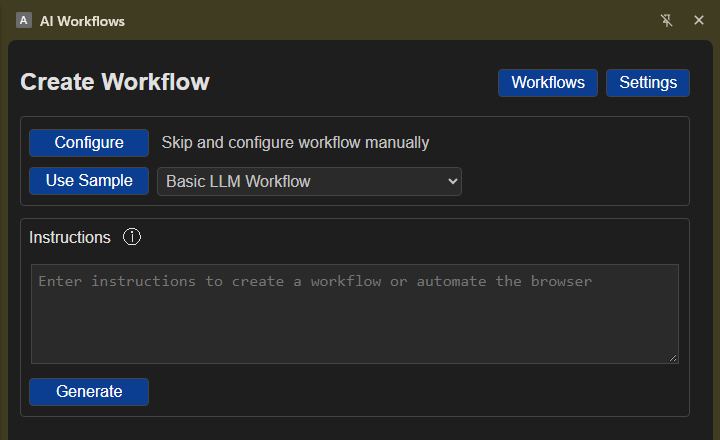Click the 'AI Workflows' title text

click(x=82, y=21)
